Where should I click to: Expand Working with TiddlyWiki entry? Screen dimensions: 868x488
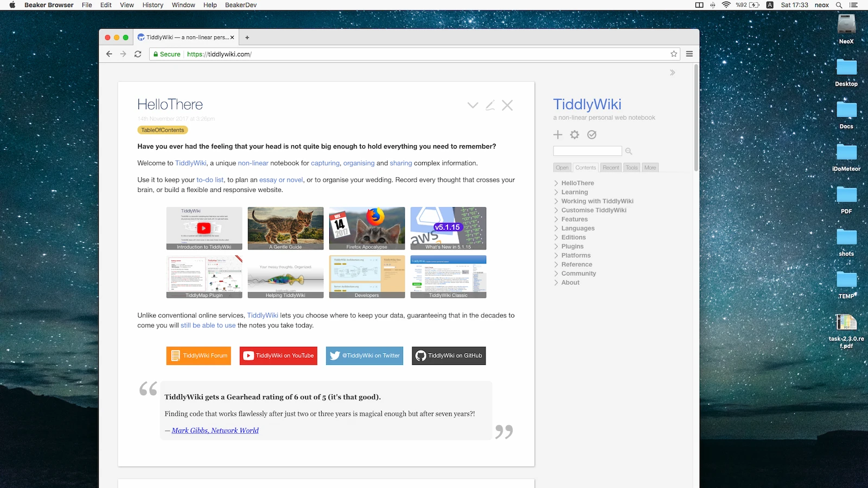coord(556,201)
